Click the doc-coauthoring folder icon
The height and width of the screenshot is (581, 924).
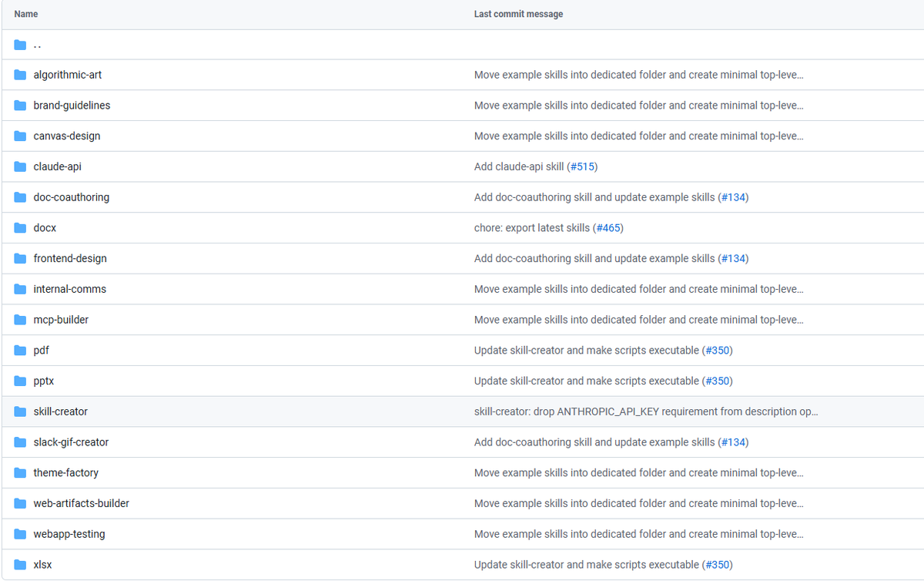point(20,197)
